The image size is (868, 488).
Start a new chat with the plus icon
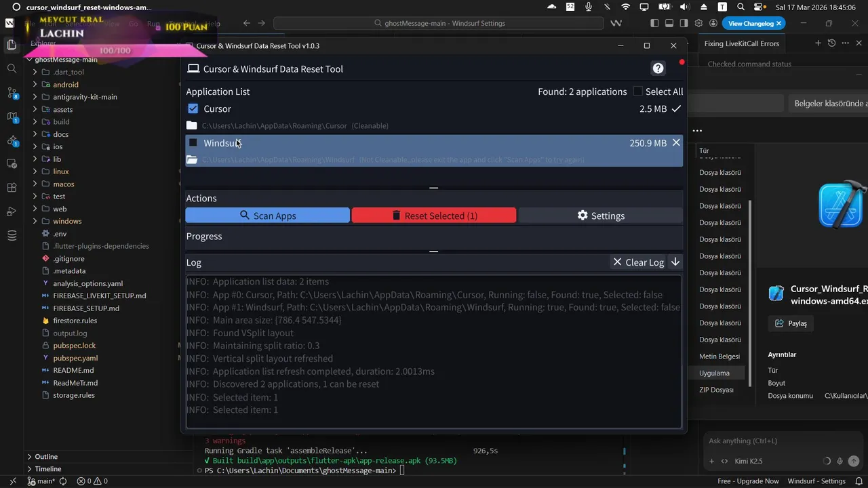click(x=818, y=43)
